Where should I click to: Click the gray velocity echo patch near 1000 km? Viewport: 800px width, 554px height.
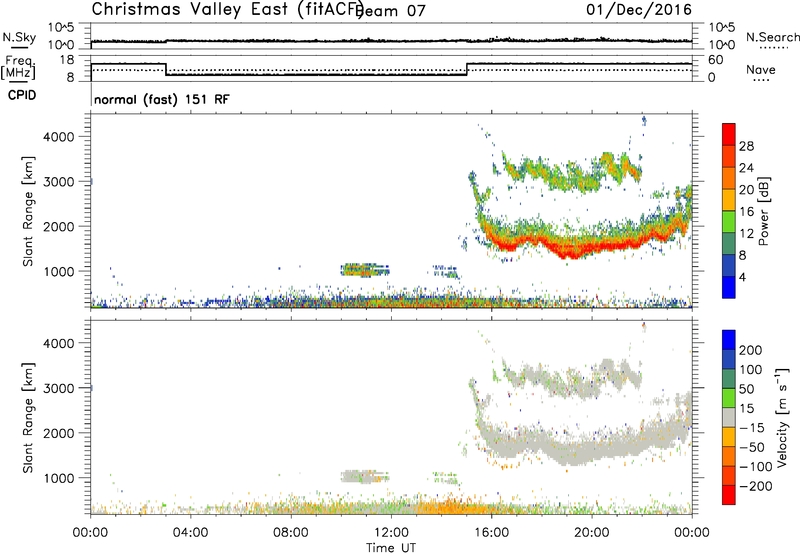tap(363, 477)
